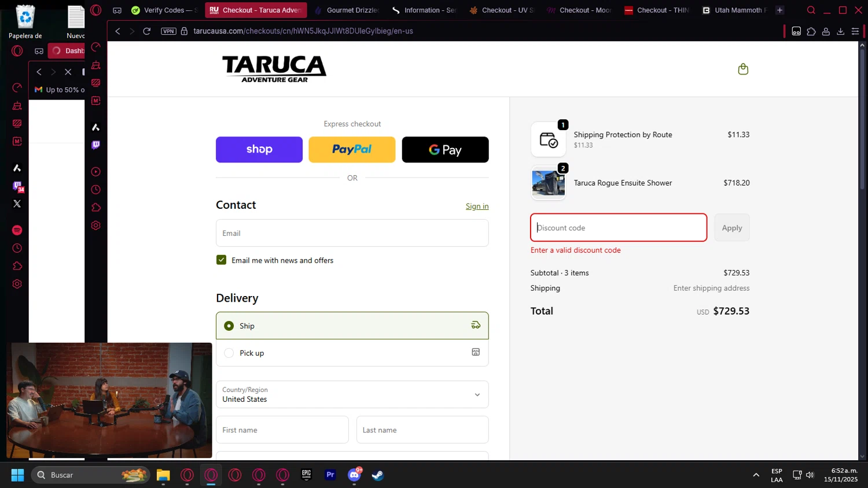Go back in the front browser window
868x488 pixels.
tap(118, 31)
